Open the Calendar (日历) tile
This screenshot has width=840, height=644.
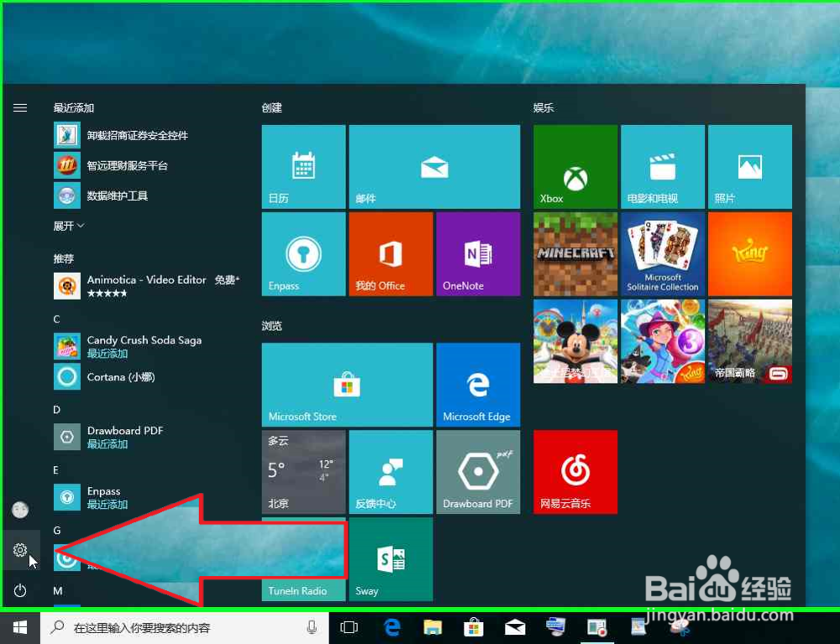tap(304, 166)
